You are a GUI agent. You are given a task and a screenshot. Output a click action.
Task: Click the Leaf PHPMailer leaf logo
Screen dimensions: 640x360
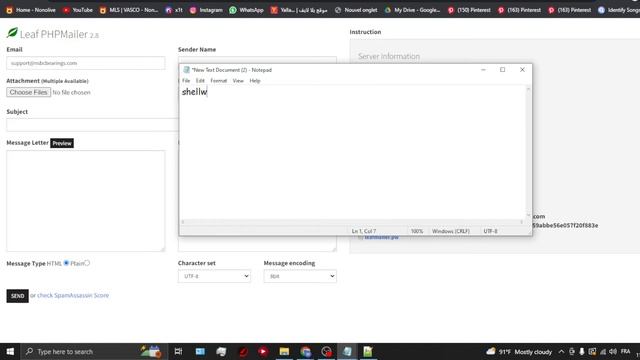pyautogui.click(x=12, y=33)
